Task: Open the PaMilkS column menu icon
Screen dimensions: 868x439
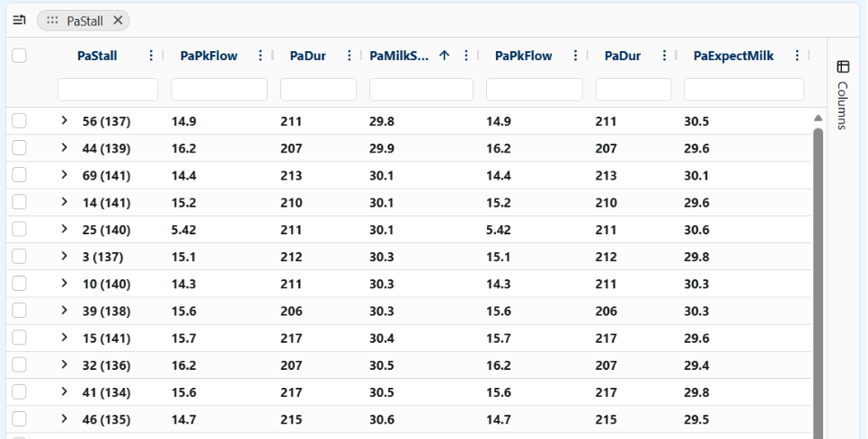Action: pyautogui.click(x=465, y=56)
